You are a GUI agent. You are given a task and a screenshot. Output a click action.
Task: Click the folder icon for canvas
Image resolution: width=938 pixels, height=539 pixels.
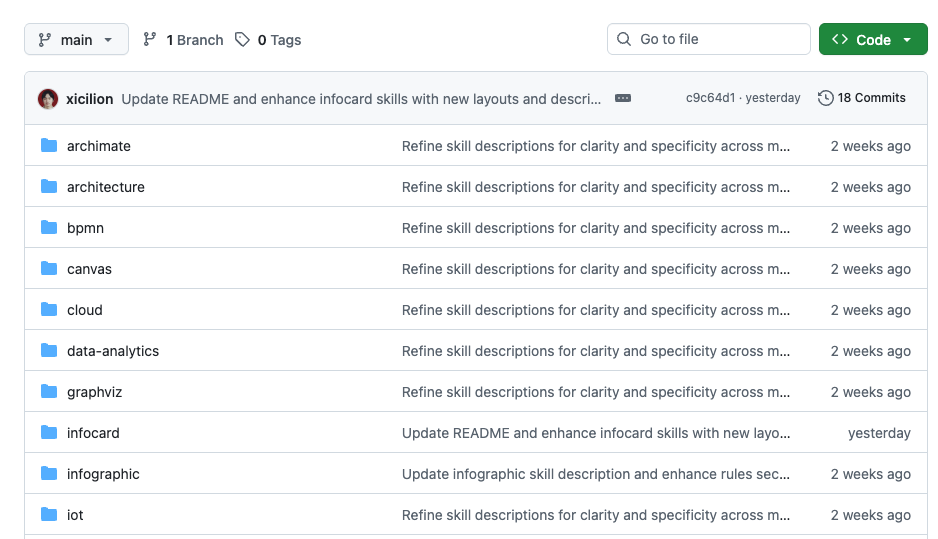[49, 269]
